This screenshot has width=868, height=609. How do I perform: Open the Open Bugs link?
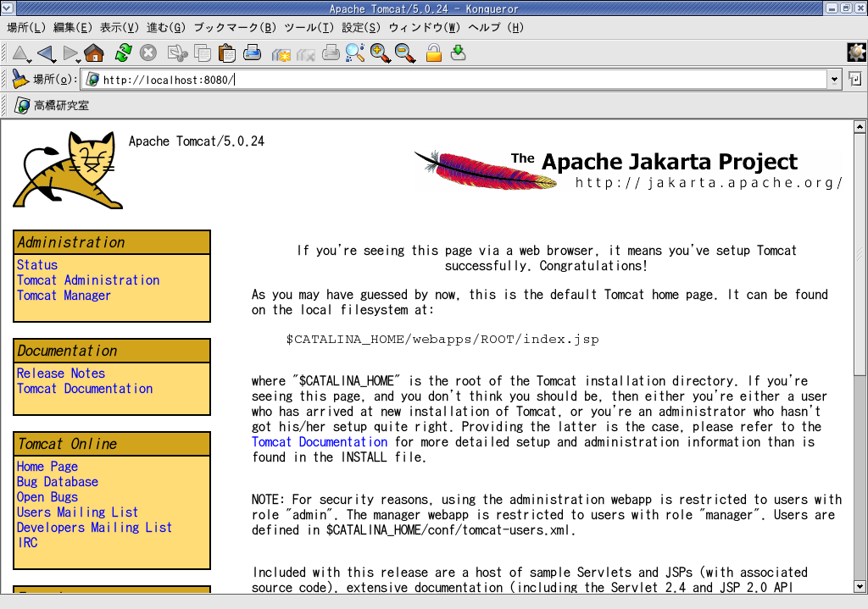tap(47, 497)
